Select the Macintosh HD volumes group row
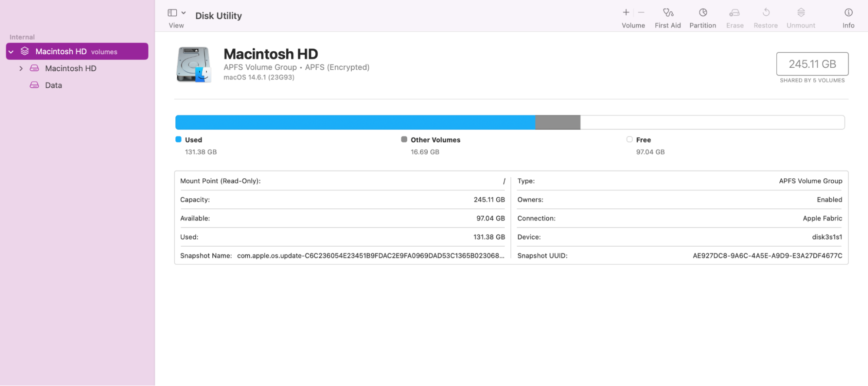Image resolution: width=868 pixels, height=386 pixels. point(77,51)
